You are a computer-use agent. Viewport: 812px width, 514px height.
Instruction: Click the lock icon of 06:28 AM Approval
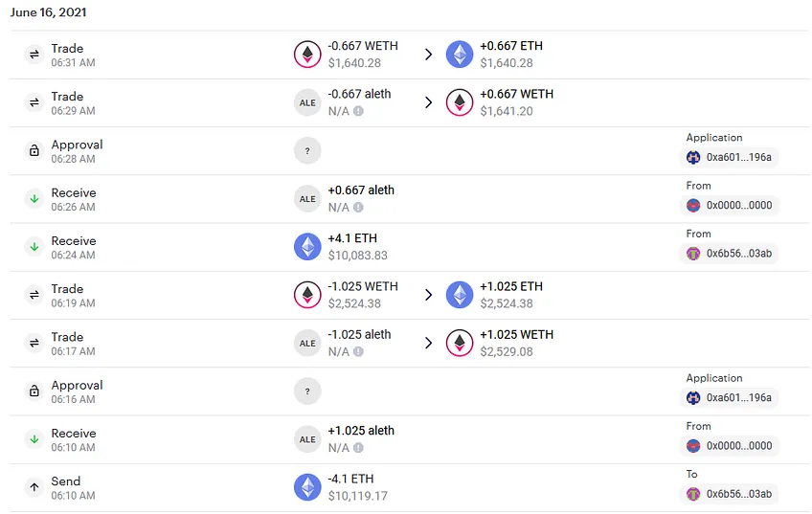pos(34,150)
